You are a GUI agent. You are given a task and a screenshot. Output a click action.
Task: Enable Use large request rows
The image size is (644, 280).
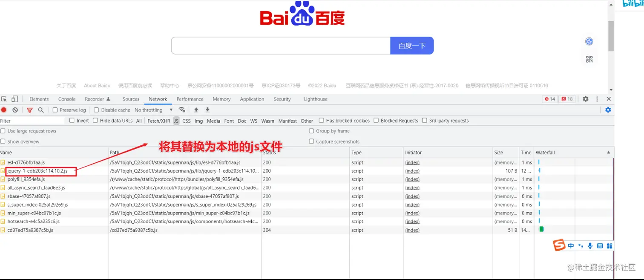(3, 131)
